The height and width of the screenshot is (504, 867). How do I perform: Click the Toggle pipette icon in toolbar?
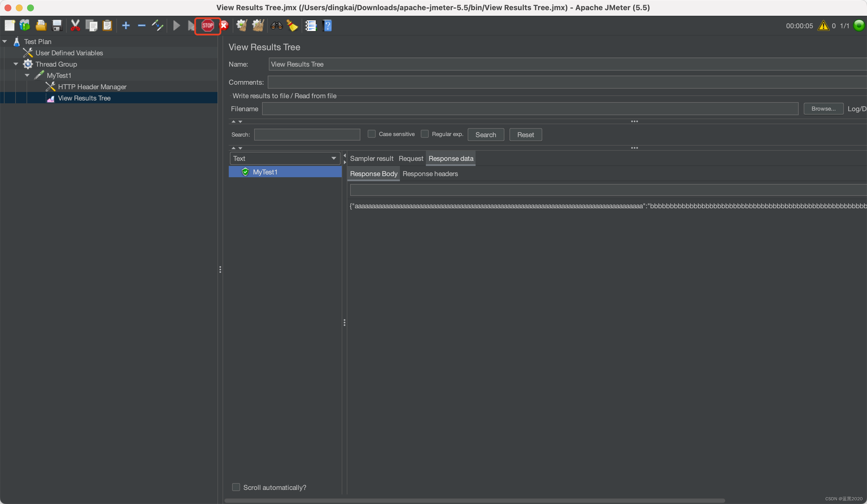pos(158,25)
